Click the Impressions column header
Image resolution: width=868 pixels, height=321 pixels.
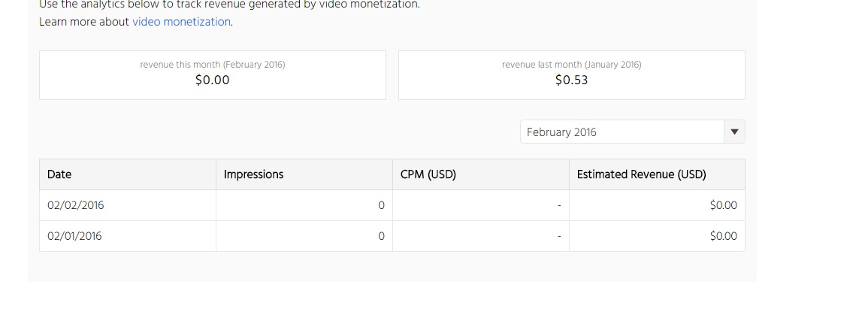point(254,174)
